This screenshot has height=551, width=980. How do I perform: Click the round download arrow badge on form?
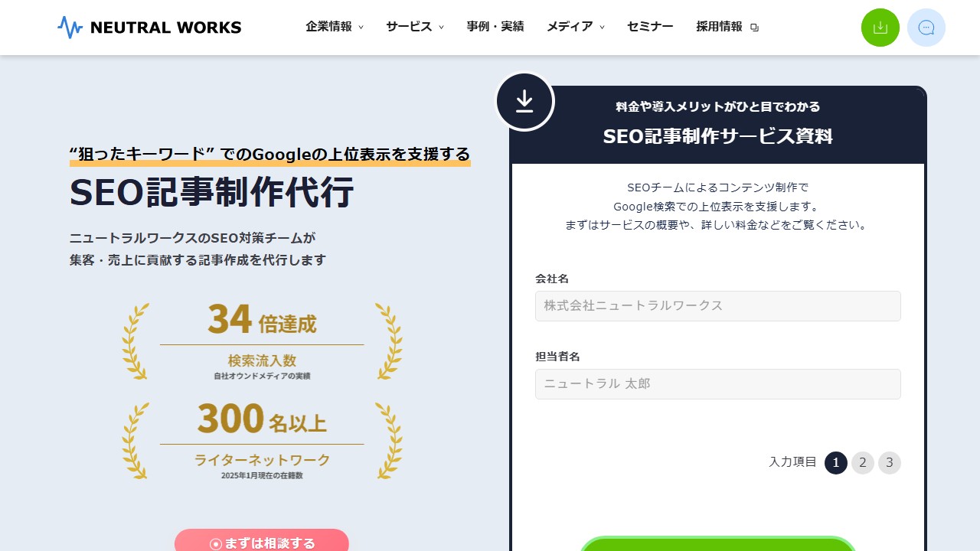point(524,101)
